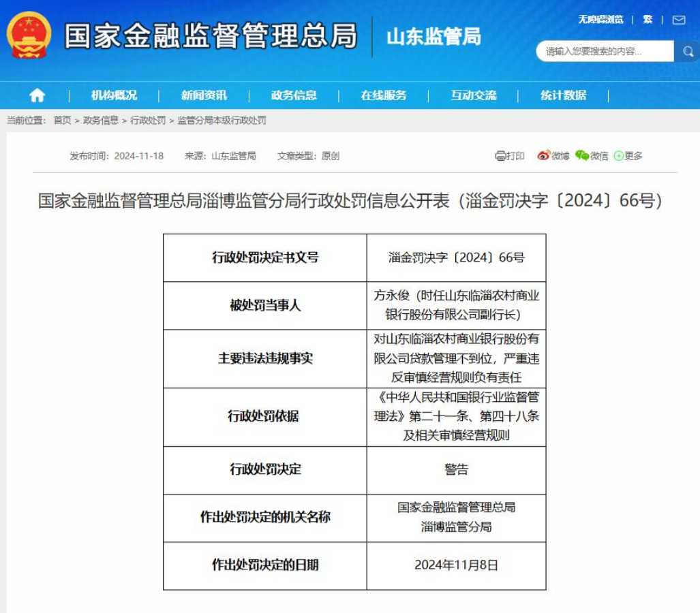Click the cell citing 银行业监督管理法
The width and height of the screenshot is (700, 613).
456,417
